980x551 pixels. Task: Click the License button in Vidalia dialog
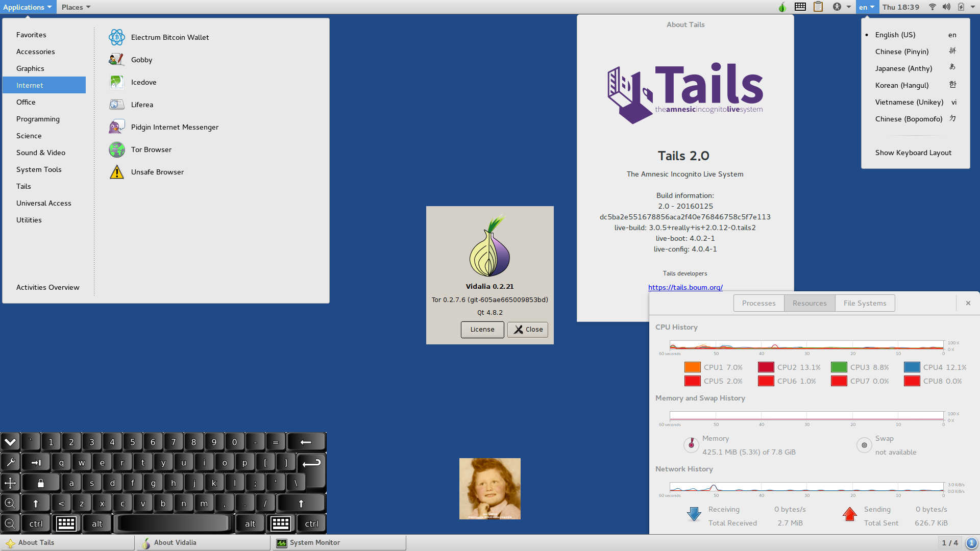482,330
